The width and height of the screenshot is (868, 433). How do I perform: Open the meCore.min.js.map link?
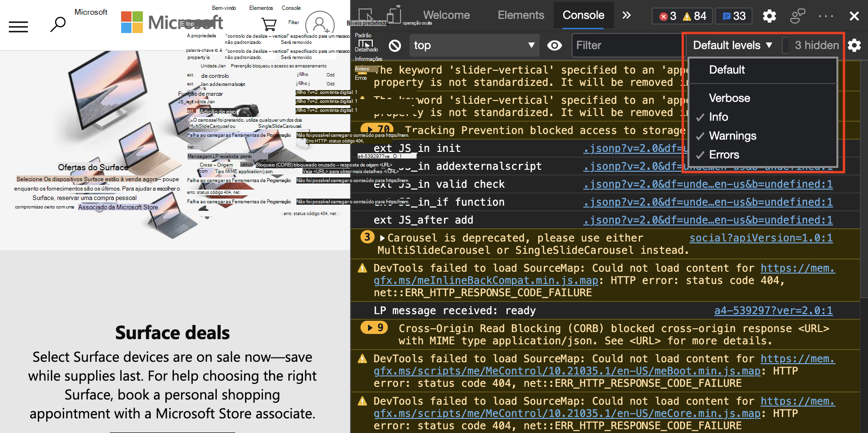tap(567, 414)
